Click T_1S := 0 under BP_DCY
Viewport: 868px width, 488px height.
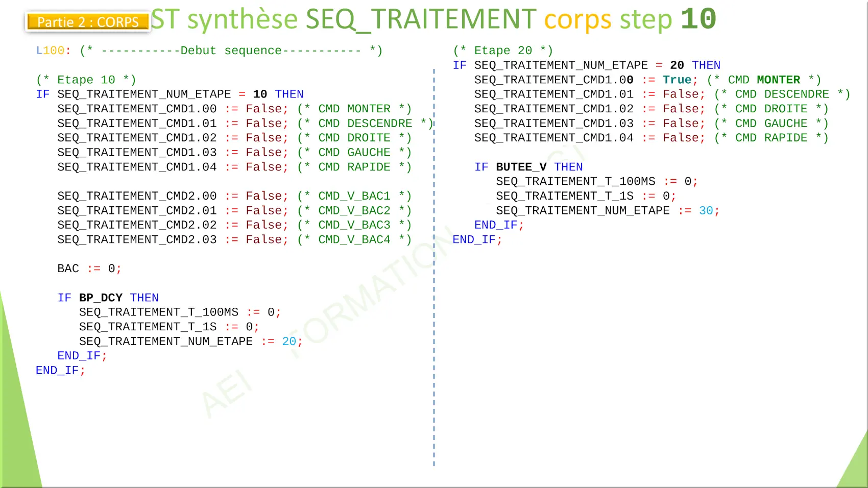click(169, 327)
